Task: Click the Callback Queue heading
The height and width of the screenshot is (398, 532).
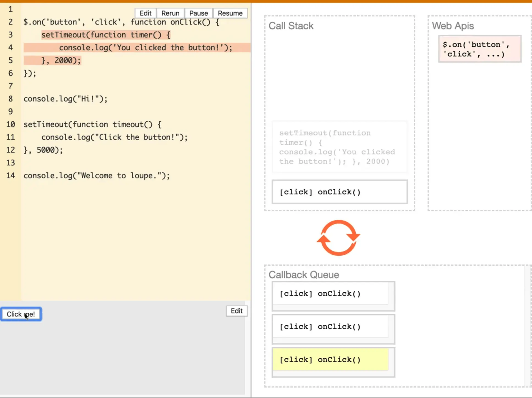Action: click(304, 275)
